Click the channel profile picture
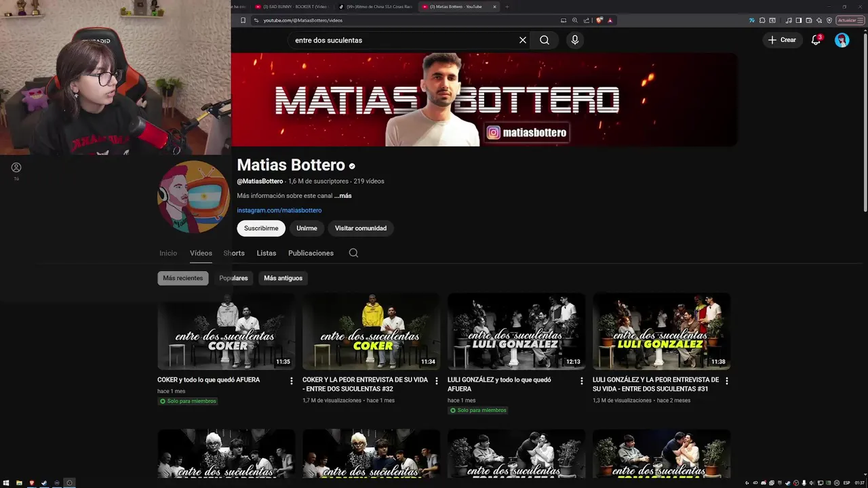868x488 pixels. point(193,197)
